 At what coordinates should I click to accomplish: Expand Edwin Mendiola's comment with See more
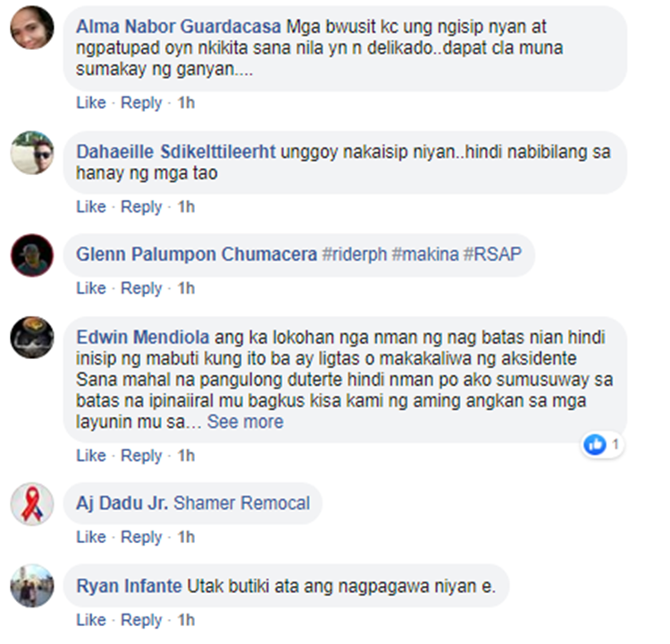[x=246, y=422]
